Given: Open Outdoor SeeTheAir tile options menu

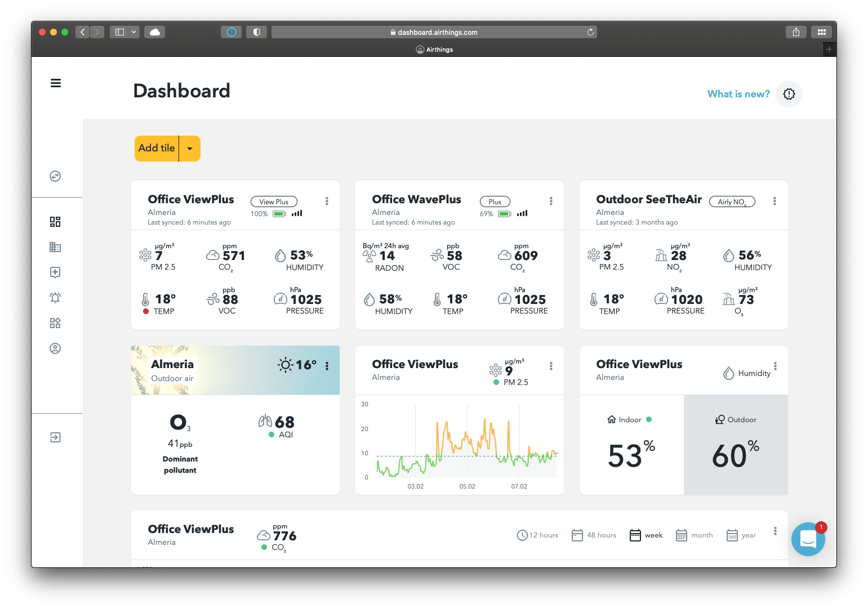Looking at the screenshot, I should coord(774,201).
